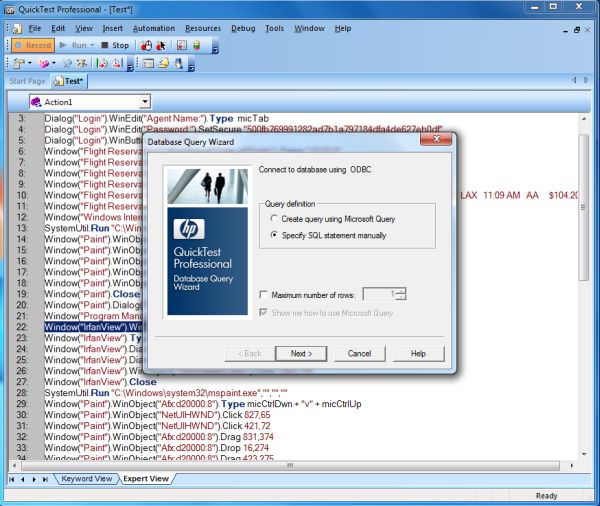Open the Debug menu
Screen dimensions: 600x506
click(x=243, y=29)
